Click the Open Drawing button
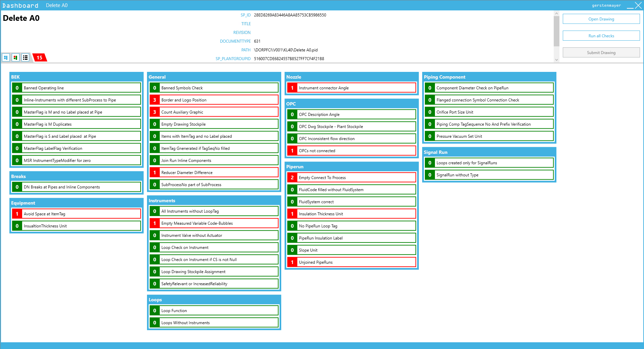The height and width of the screenshot is (349, 644). pos(601,19)
